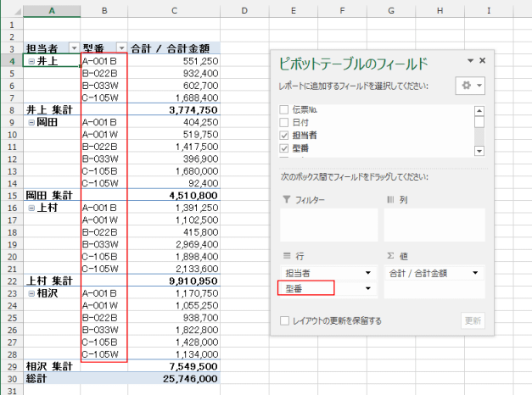Image resolution: width=532 pixels, height=395 pixels.
Task: Select row 30 header
Action: [12, 378]
